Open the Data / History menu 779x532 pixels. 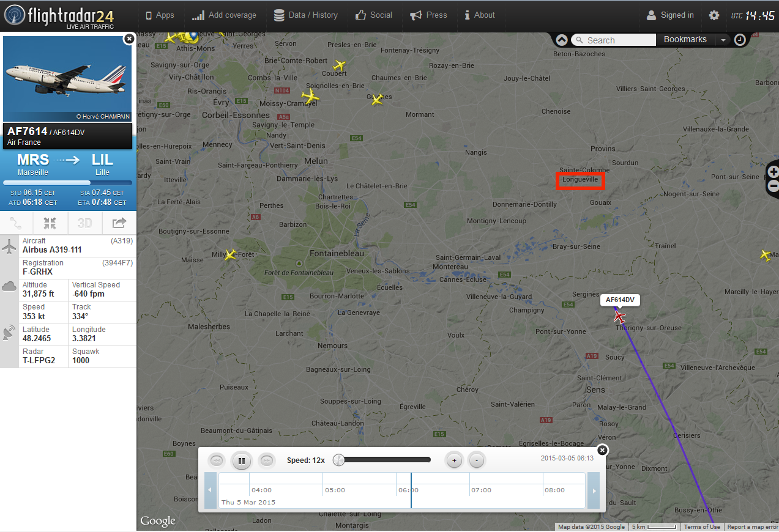(305, 15)
